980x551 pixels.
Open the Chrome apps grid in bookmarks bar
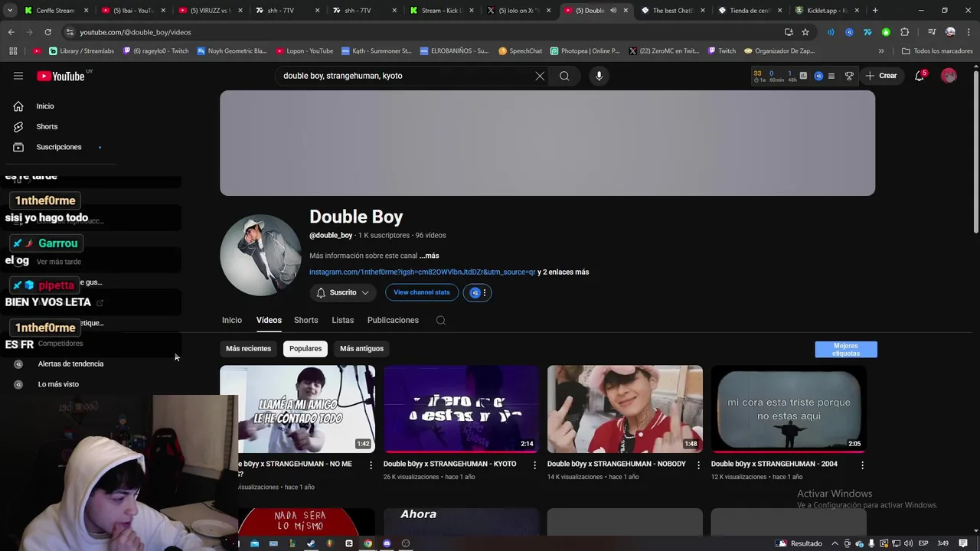[13, 51]
